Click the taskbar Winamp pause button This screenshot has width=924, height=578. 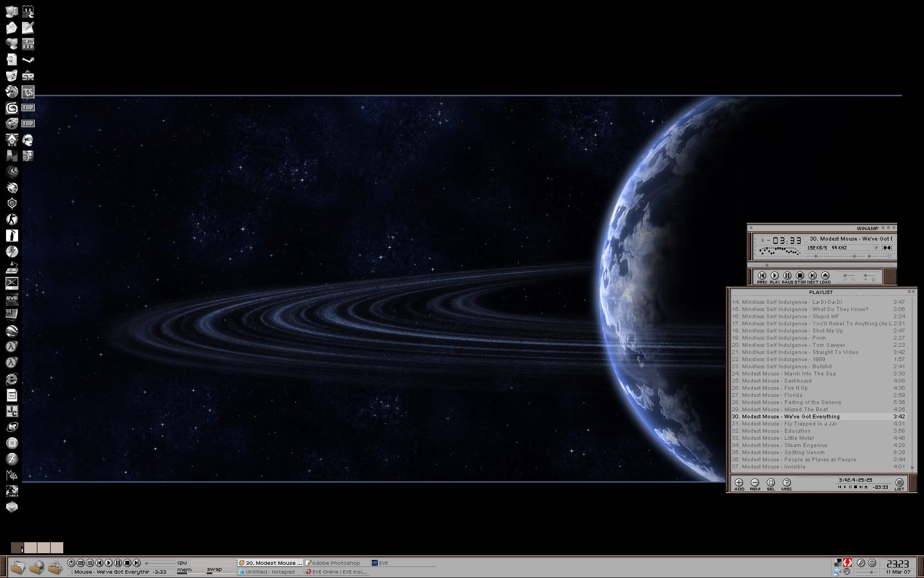pyautogui.click(x=118, y=563)
